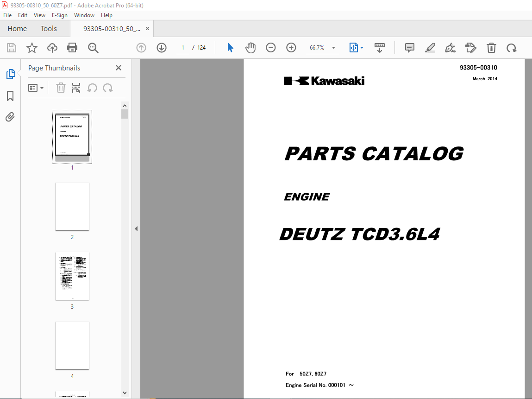
Task: Open the Edit menu
Action: pyautogui.click(x=23, y=15)
